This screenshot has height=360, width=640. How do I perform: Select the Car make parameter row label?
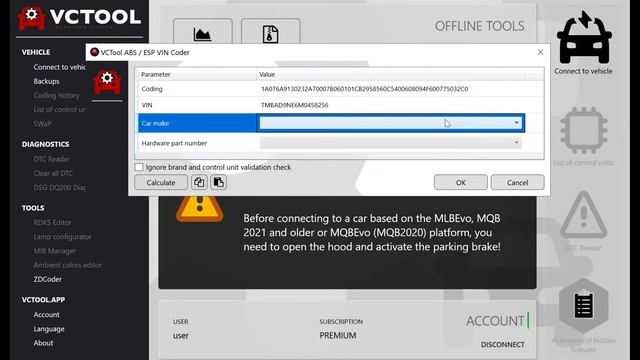coord(155,123)
